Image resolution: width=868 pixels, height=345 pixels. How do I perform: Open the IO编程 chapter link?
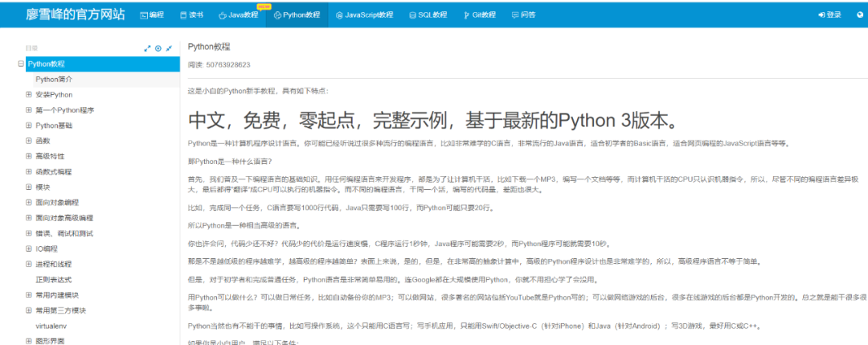pyautogui.click(x=47, y=248)
